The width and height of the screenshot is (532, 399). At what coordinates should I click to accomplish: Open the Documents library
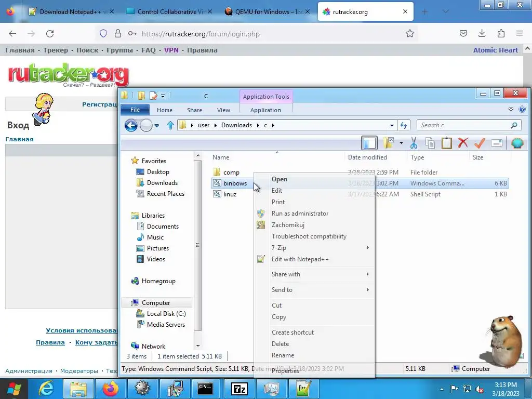coord(163,227)
